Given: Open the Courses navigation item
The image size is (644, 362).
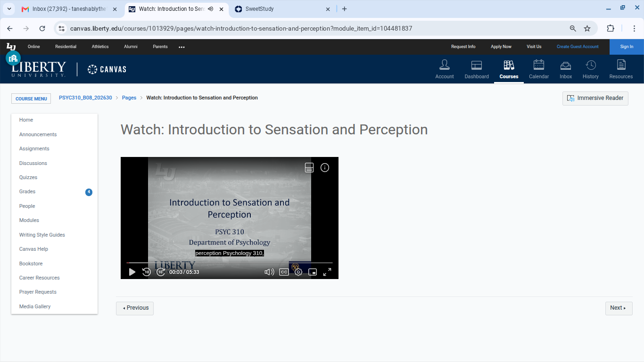Looking at the screenshot, I should (509, 69).
